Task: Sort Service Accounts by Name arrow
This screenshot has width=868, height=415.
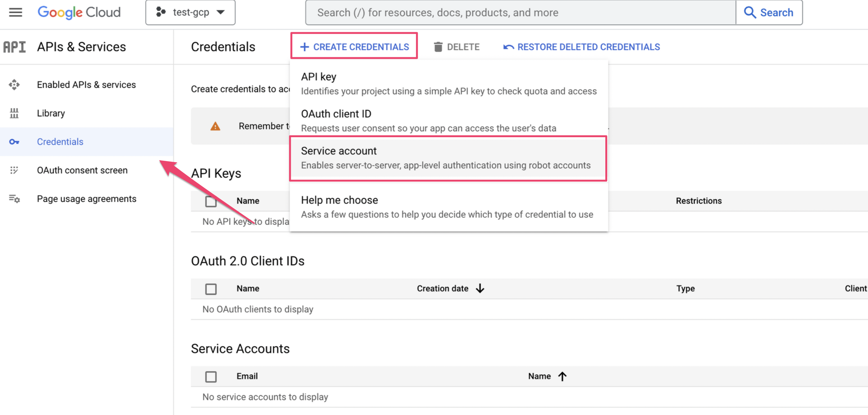Action: [x=562, y=376]
